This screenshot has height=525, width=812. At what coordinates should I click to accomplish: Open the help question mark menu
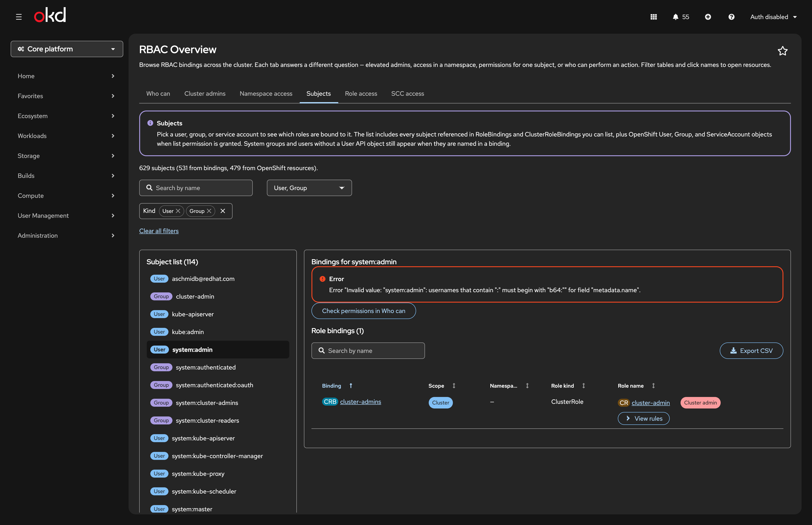[x=732, y=17]
